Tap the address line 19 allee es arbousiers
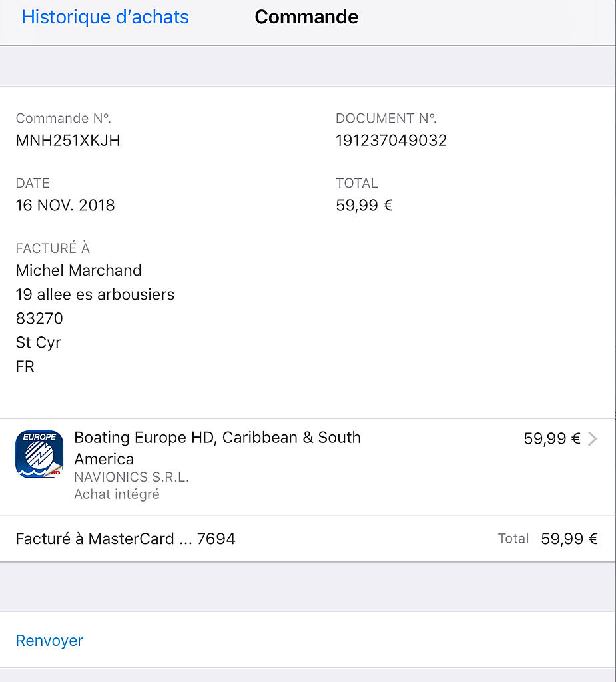This screenshot has width=616, height=682. coord(95,294)
